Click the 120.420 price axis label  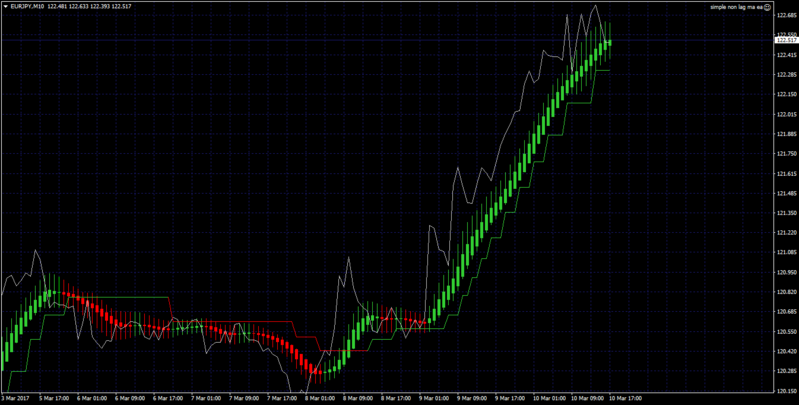786,352
